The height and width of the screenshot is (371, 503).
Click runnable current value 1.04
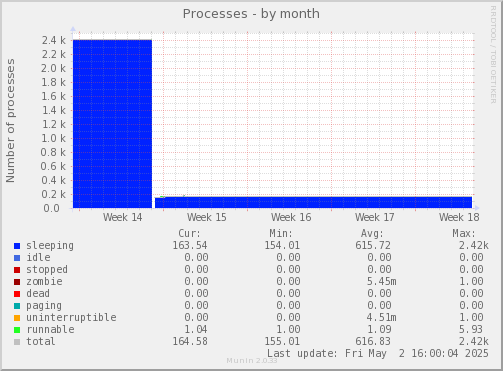click(196, 329)
